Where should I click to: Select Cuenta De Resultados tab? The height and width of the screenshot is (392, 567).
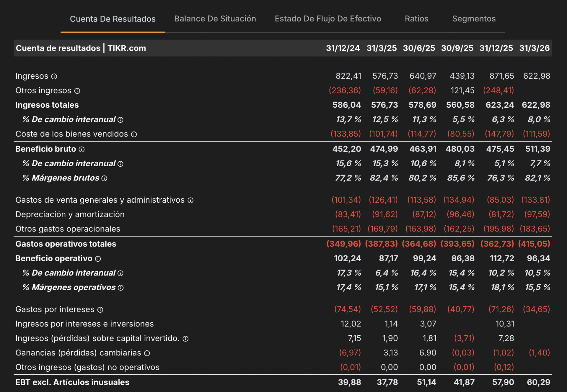pos(113,19)
